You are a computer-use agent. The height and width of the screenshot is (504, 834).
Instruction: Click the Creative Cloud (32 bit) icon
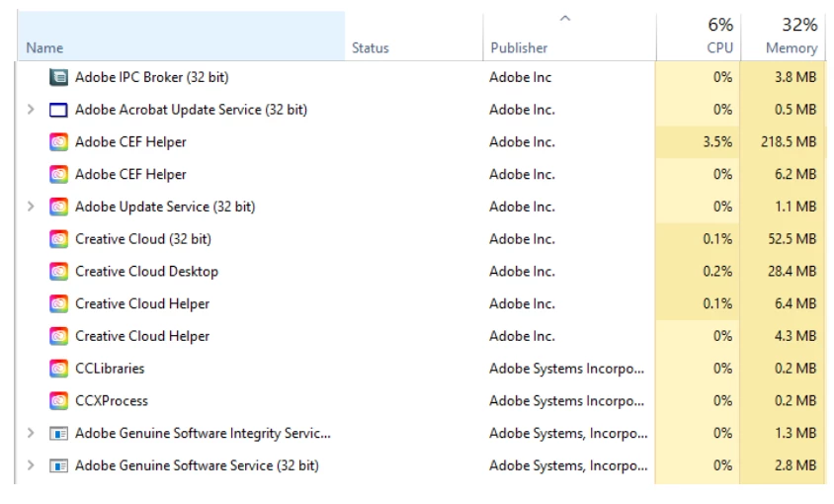58,239
